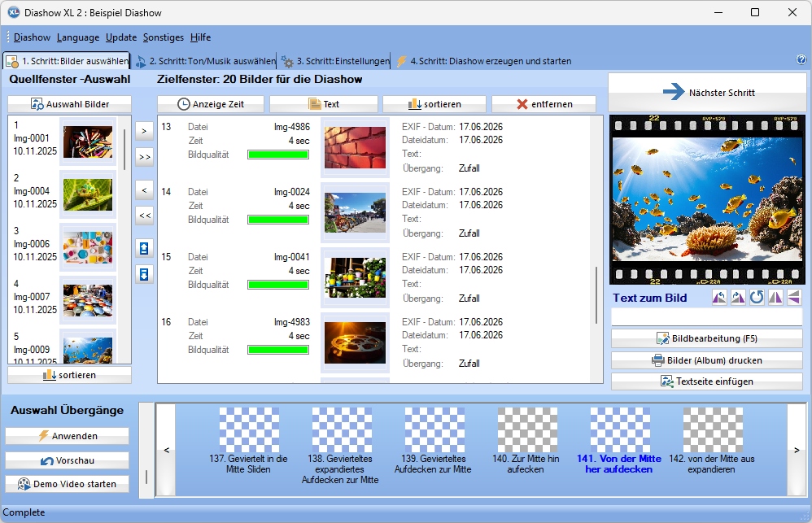Image resolution: width=812 pixels, height=523 pixels.
Task: Remove single image with < button
Action: point(145,190)
